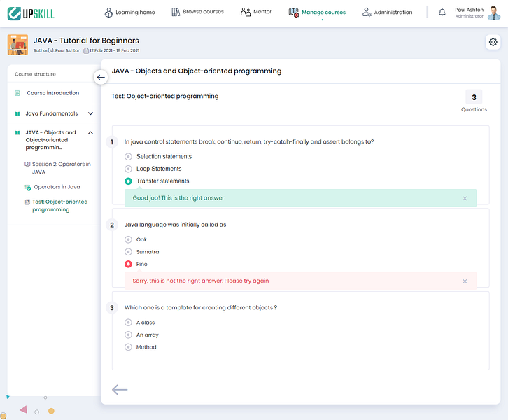Click 'Which one is a template' question text
The height and width of the screenshot is (420, 508).
point(201,307)
